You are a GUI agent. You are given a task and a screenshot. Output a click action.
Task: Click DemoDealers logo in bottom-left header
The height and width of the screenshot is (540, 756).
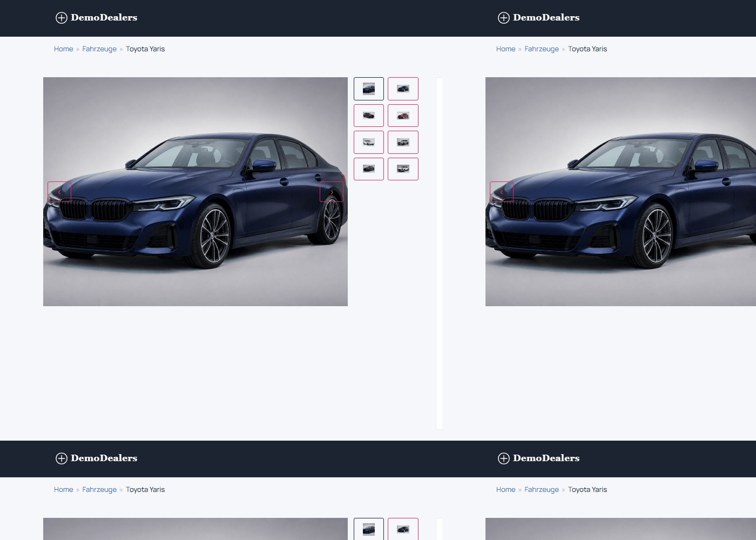tap(97, 458)
